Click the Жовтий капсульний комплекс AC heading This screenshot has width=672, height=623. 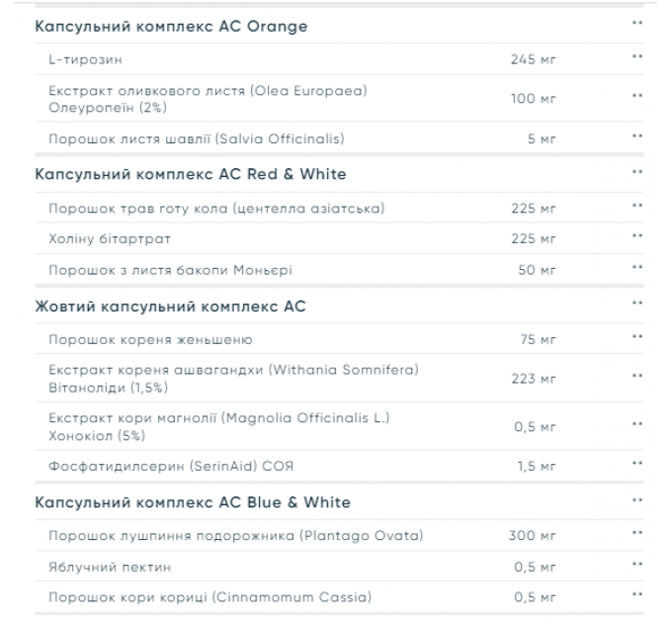pyautogui.click(x=170, y=307)
